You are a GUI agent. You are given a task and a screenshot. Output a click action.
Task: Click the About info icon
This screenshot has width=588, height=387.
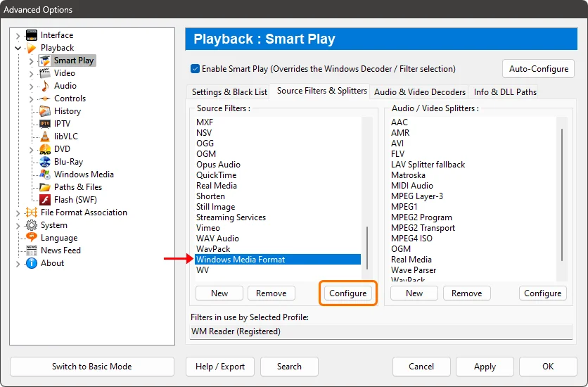32,263
